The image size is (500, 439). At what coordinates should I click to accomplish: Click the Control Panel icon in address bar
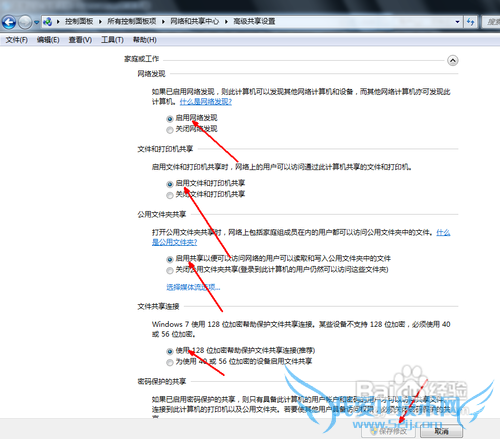pyautogui.click(x=48, y=22)
